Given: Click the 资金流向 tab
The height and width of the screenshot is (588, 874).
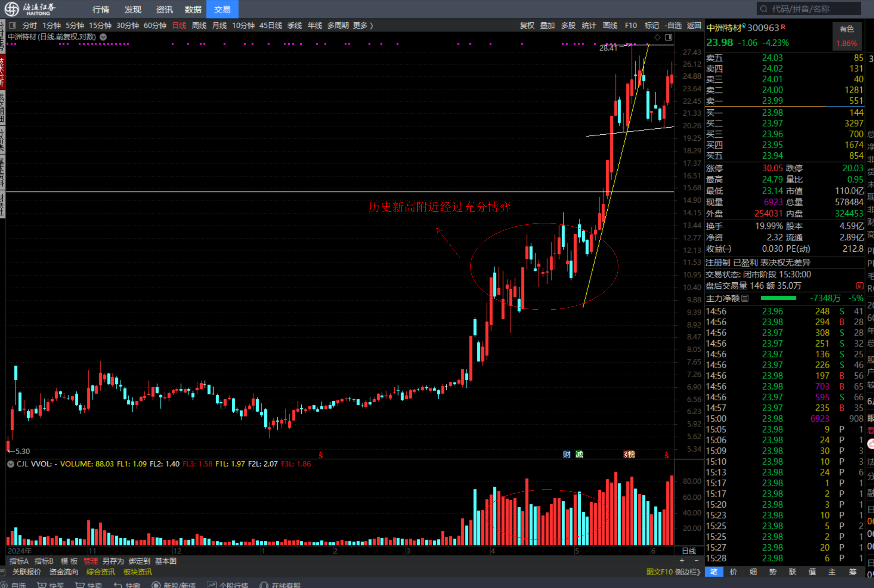Looking at the screenshot, I should click(x=64, y=572).
